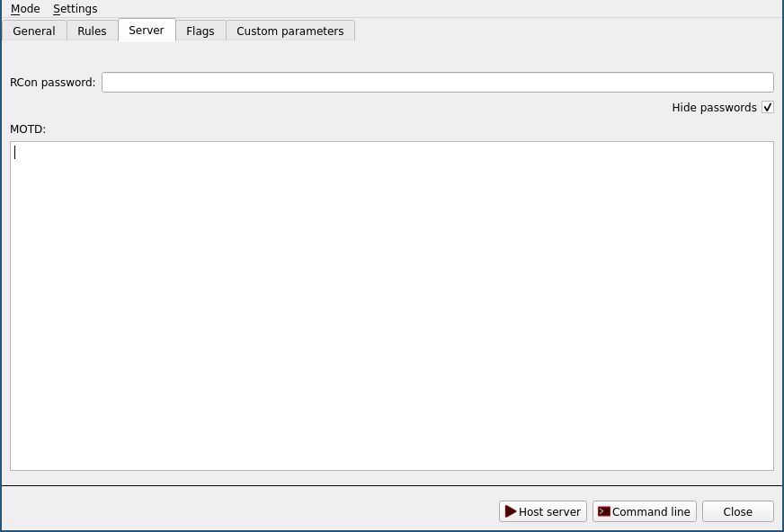Viewport: 784px width, 532px height.
Task: Open the Settings menu
Action: [x=75, y=9]
